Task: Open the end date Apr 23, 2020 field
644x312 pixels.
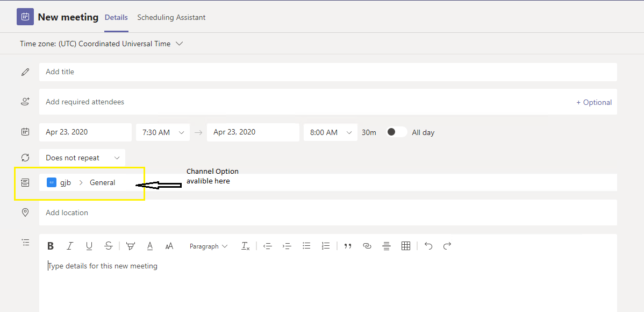Action: pyautogui.click(x=253, y=132)
